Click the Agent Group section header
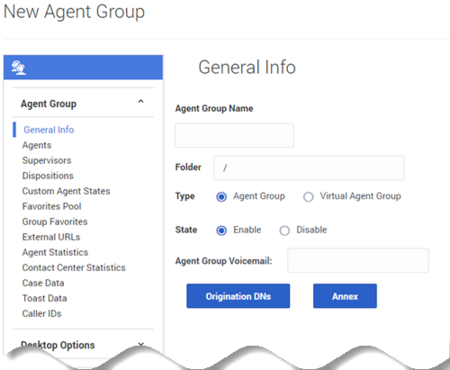Image resolution: width=450 pixels, height=370 pixels. pyautogui.click(x=49, y=104)
